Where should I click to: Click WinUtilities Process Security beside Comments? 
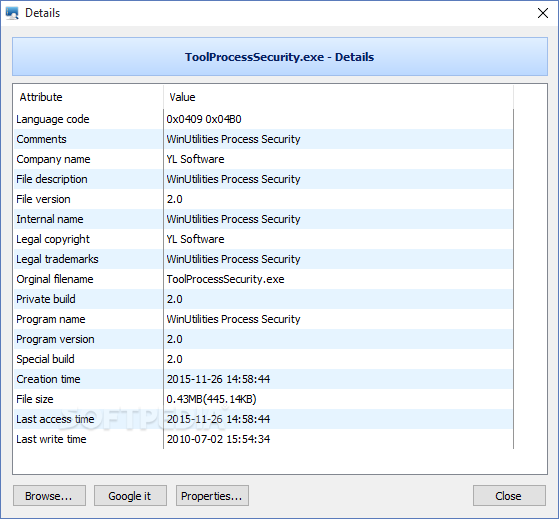coord(233,139)
